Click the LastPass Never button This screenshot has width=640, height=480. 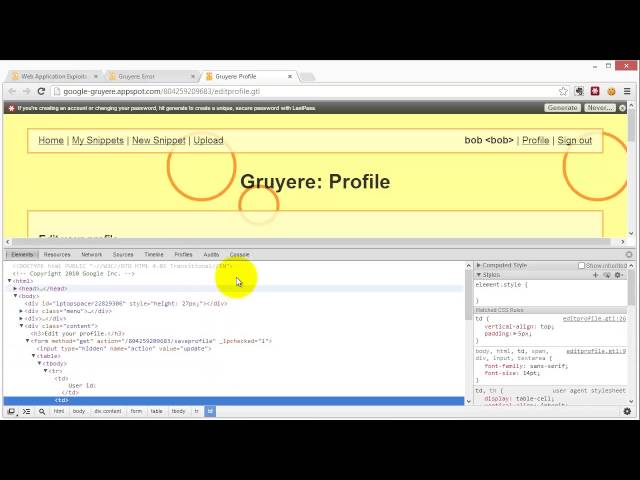tap(600, 108)
